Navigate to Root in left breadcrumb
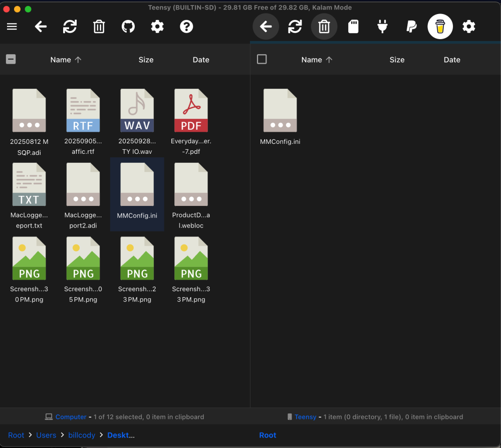Screen dimensions: 501x448 [16, 435]
